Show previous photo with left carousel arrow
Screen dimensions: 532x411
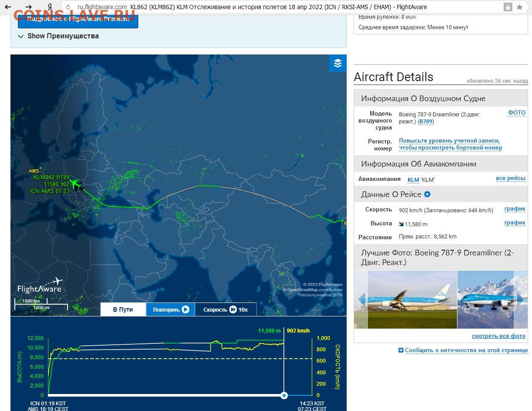coord(361,299)
